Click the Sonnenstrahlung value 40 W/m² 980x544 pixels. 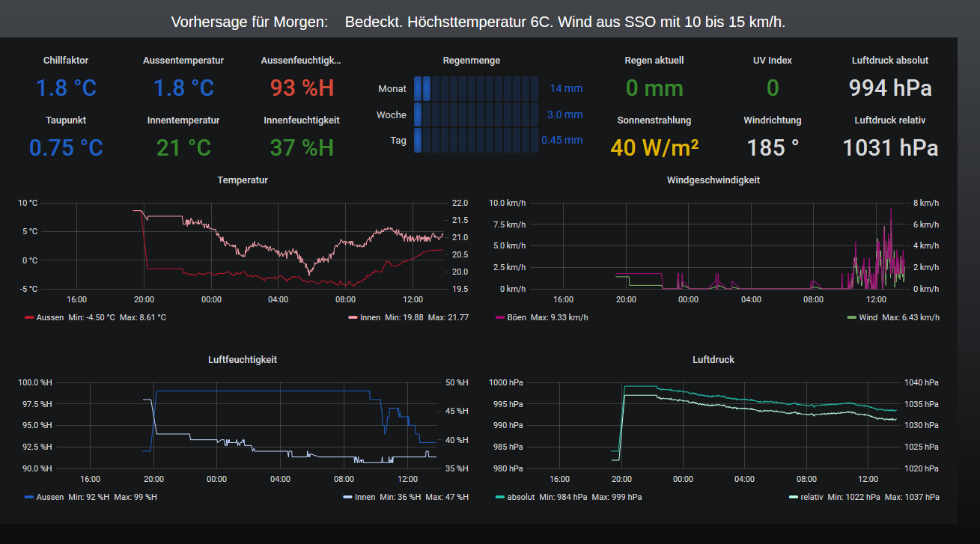click(654, 147)
